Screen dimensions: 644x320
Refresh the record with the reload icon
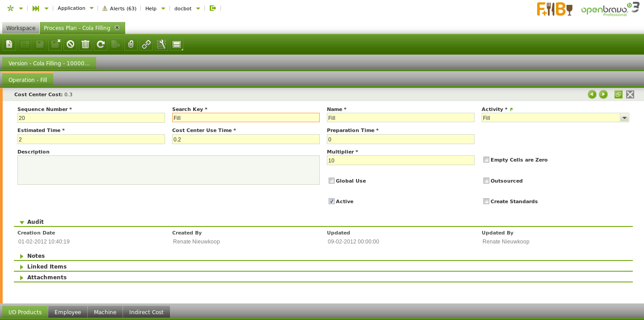(101, 44)
